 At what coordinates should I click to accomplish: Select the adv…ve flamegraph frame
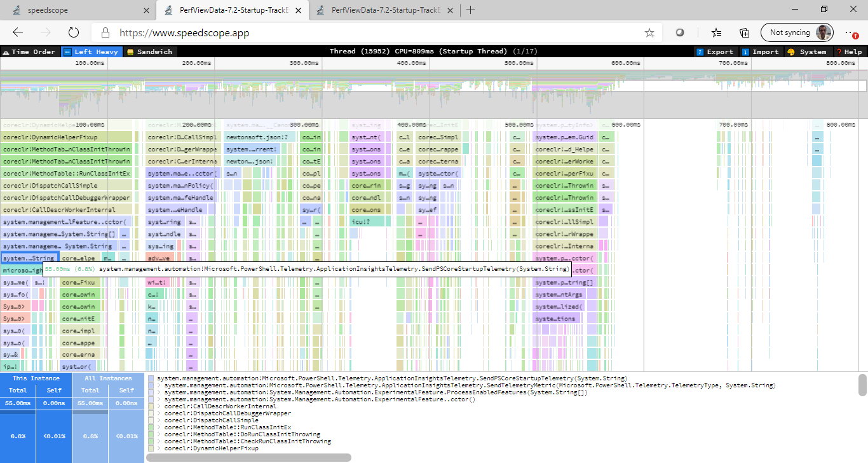click(158, 258)
